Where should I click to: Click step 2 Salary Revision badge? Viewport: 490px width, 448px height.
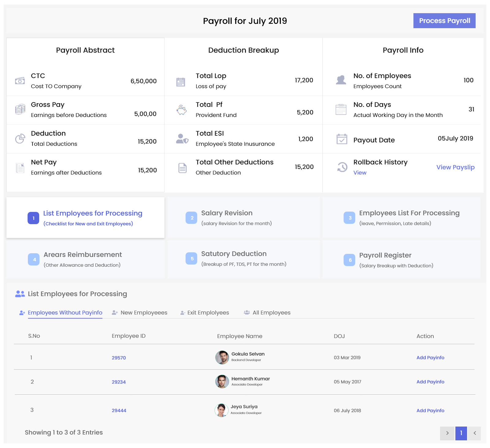(191, 218)
